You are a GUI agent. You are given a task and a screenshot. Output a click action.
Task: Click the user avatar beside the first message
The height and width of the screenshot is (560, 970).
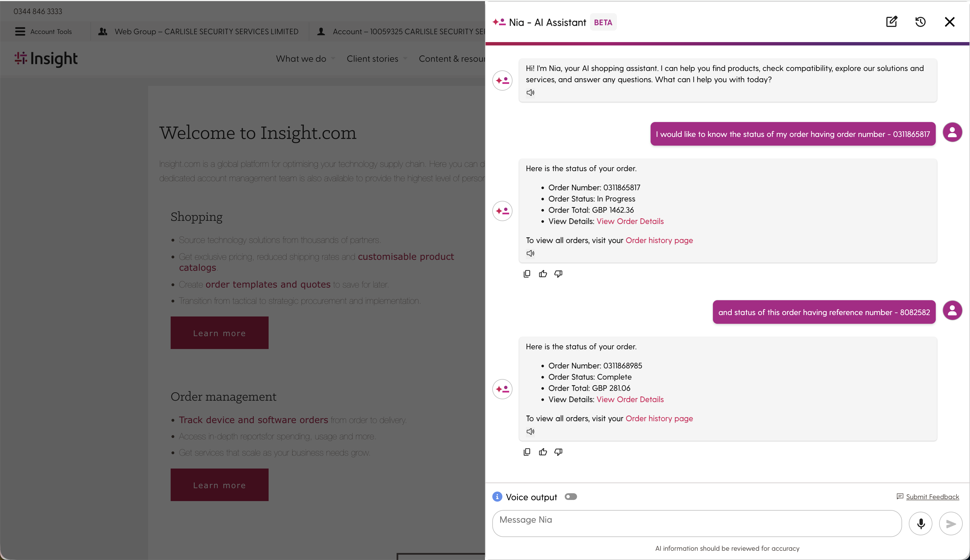(x=952, y=132)
